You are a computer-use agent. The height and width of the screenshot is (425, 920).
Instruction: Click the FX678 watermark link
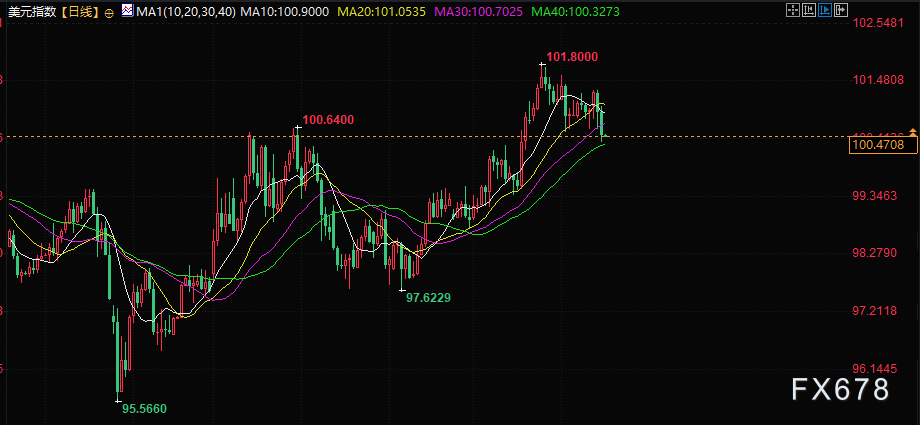(x=840, y=389)
